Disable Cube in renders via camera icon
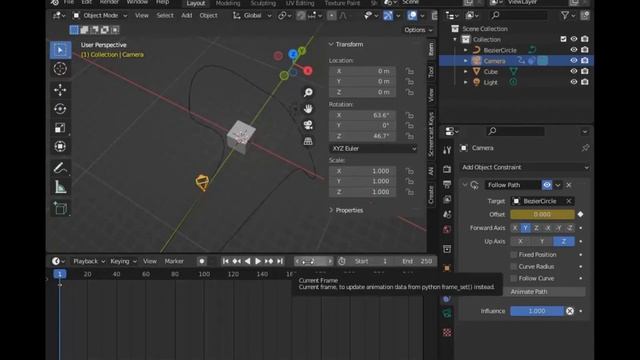The height and width of the screenshot is (360, 640). (x=584, y=71)
